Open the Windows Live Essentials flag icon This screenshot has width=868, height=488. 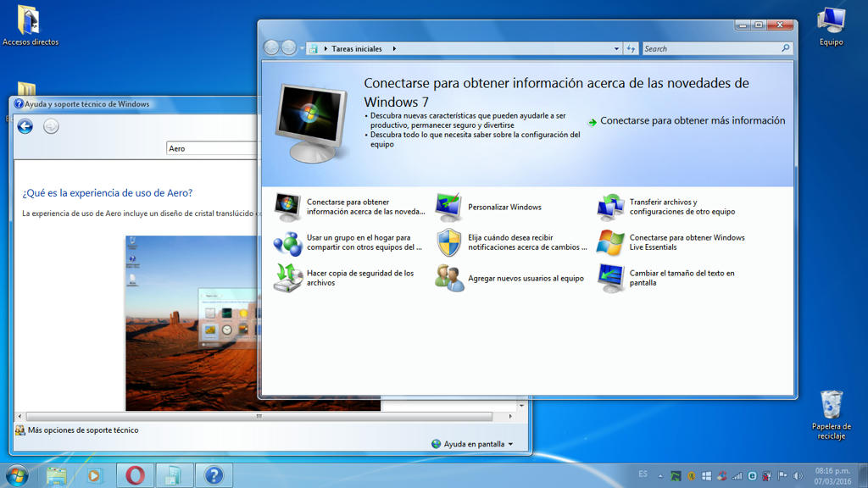pyautogui.click(x=610, y=242)
